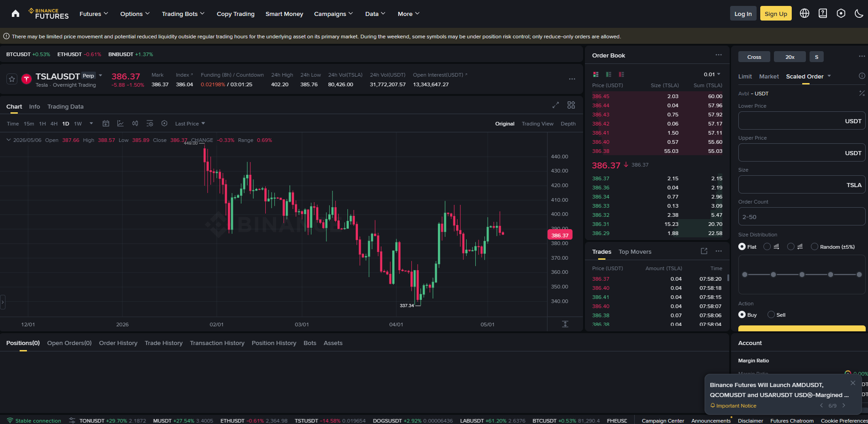Click the Log In button
This screenshot has width=868, height=424.
[x=743, y=14]
